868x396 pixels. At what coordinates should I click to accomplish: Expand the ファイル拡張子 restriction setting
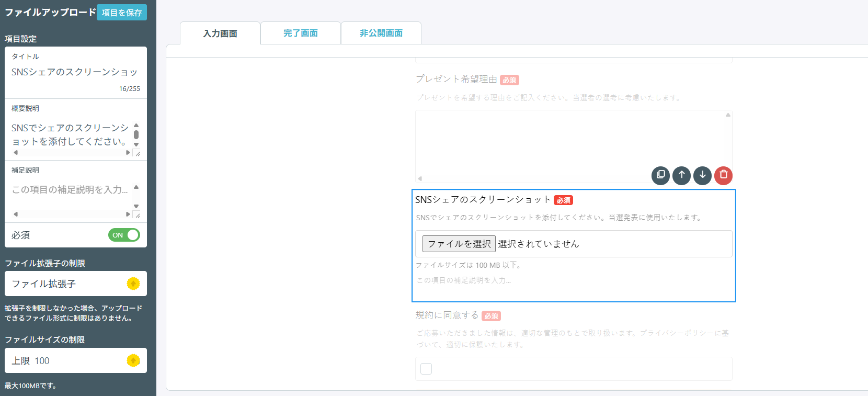(68, 284)
